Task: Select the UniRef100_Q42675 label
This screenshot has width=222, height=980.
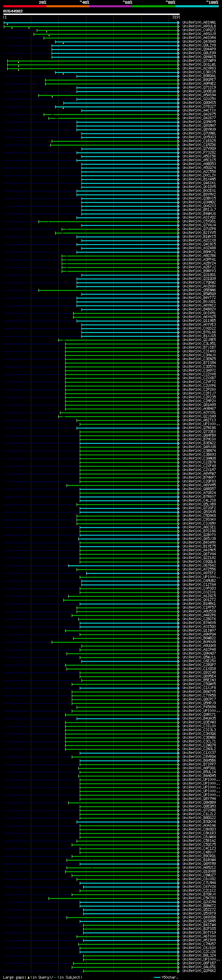Action: coord(199,114)
